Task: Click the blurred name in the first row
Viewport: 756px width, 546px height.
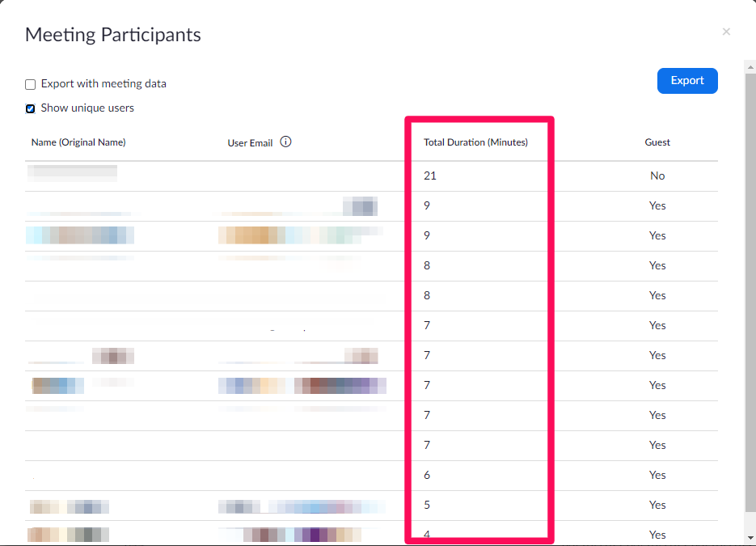Action: [x=73, y=172]
